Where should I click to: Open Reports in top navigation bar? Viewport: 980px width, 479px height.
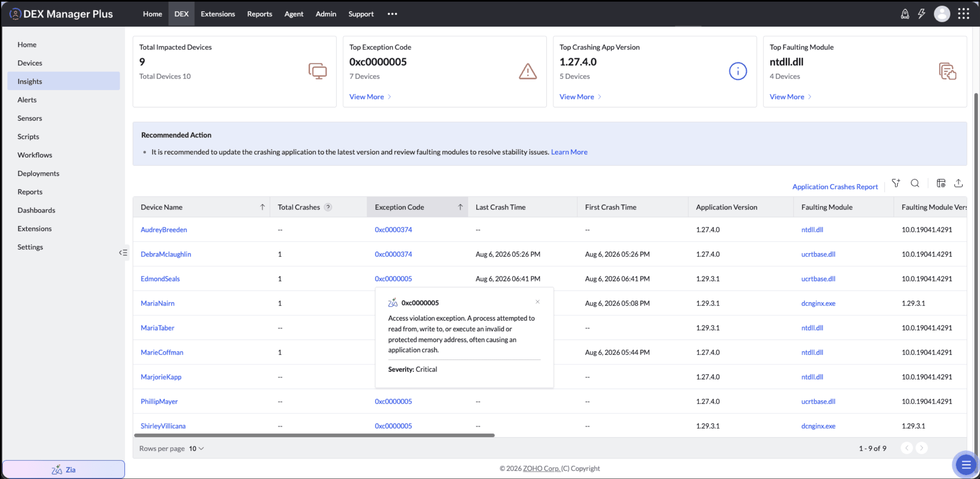[x=260, y=14]
